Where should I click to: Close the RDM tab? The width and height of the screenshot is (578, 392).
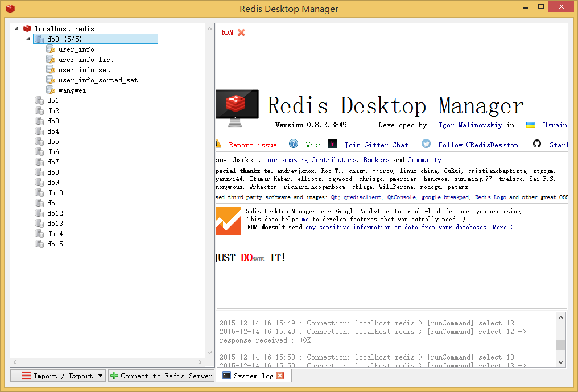(x=241, y=32)
